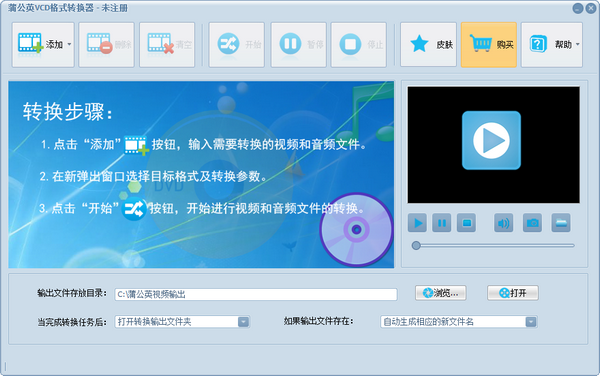Start conversion with the 开始 button

pos(236,45)
